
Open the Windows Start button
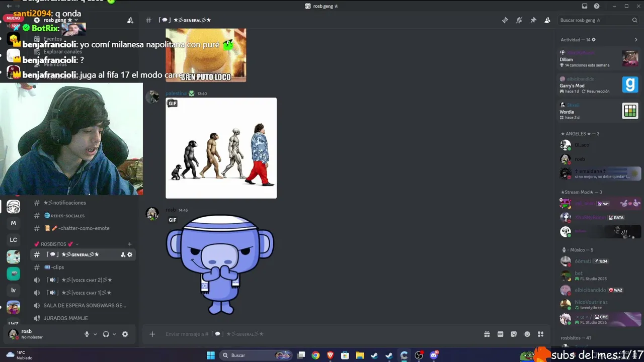211,355
